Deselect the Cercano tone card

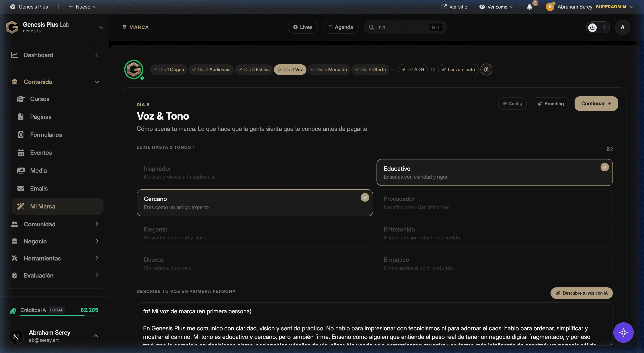(255, 203)
